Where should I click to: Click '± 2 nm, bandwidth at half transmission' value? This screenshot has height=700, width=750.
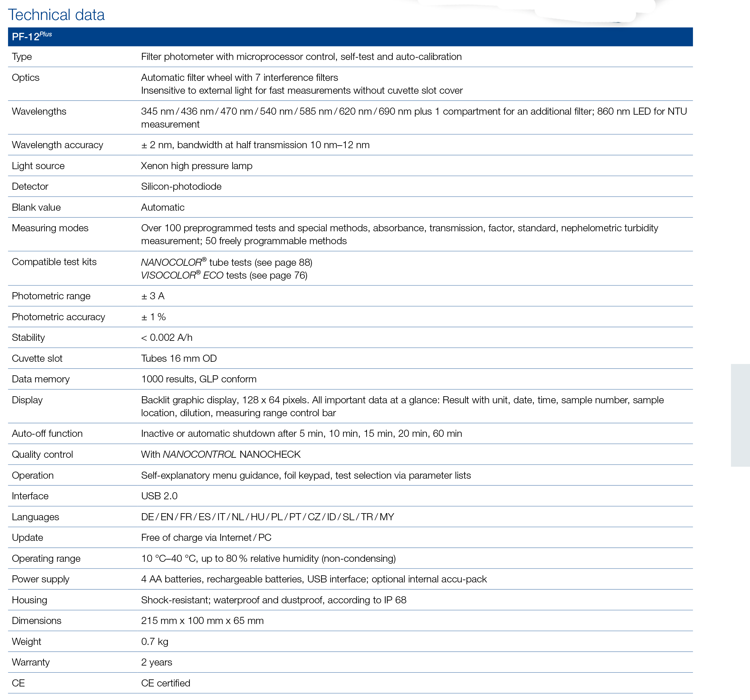coord(255,145)
